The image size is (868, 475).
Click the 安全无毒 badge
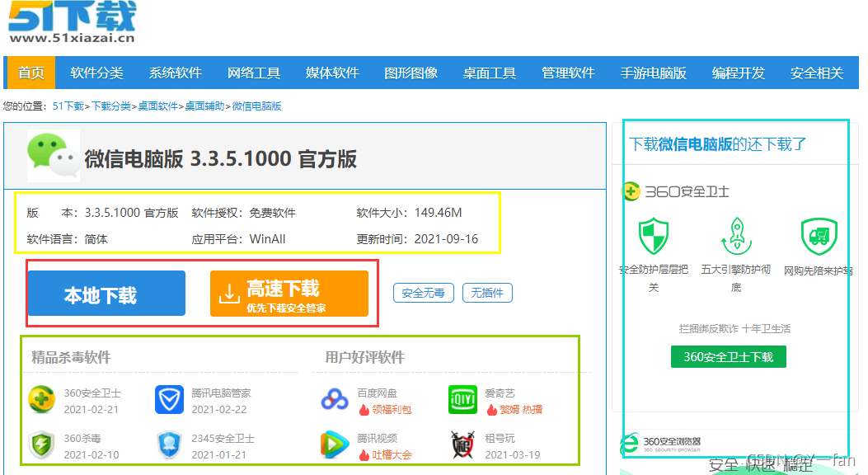tap(424, 293)
